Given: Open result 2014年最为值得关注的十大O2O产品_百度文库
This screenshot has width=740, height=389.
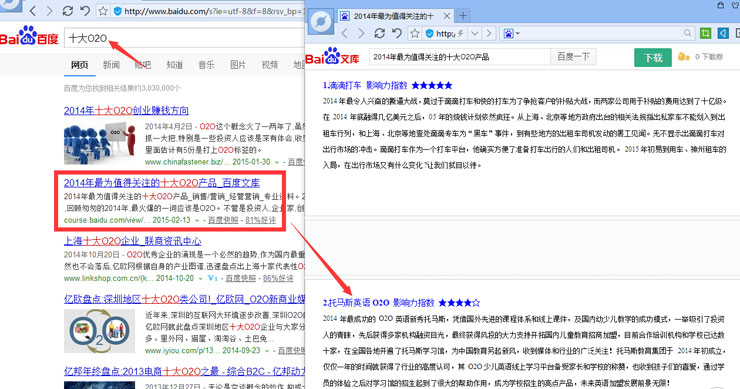Looking at the screenshot, I should coord(162,183).
